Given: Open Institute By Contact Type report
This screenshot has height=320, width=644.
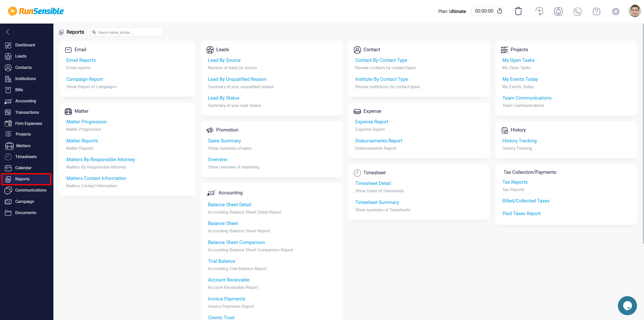Looking at the screenshot, I should [382, 79].
